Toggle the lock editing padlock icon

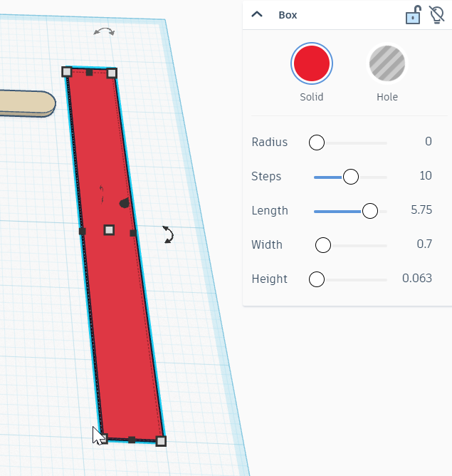tap(413, 14)
